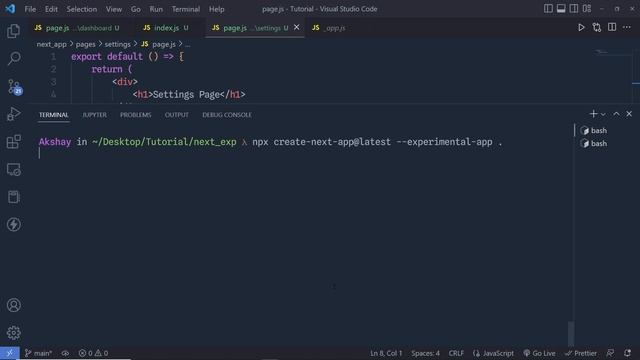
Task: Run the code with play icon
Action: click(x=581, y=27)
